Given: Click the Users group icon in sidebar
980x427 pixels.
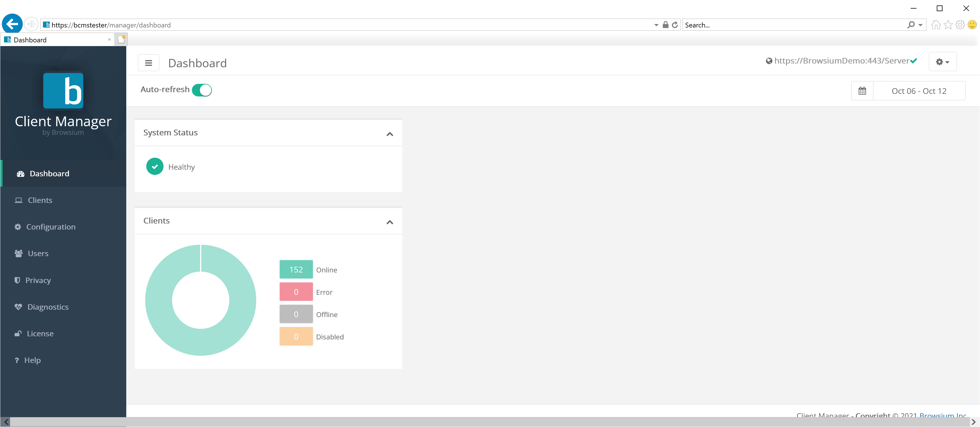Looking at the screenshot, I should tap(18, 253).
